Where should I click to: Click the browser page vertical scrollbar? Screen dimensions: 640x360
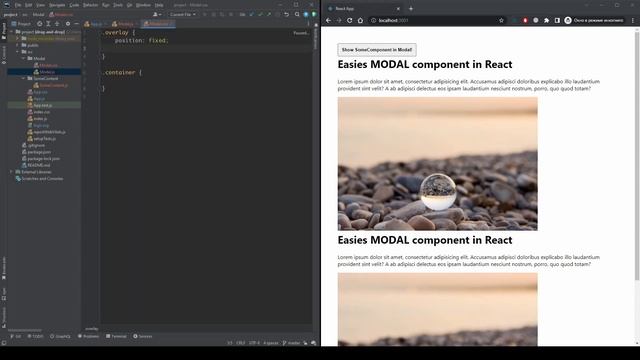pos(637,155)
